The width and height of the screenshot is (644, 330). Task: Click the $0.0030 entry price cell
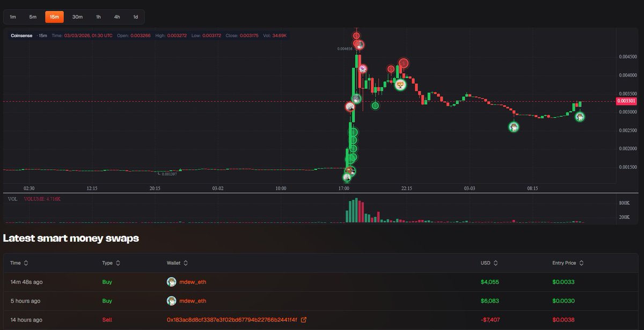pyautogui.click(x=563, y=301)
